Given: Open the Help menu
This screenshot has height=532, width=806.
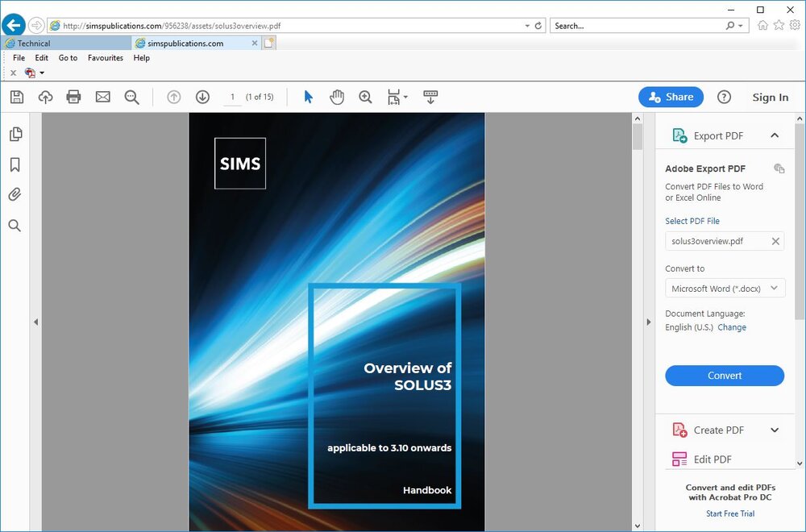Looking at the screenshot, I should [141, 57].
